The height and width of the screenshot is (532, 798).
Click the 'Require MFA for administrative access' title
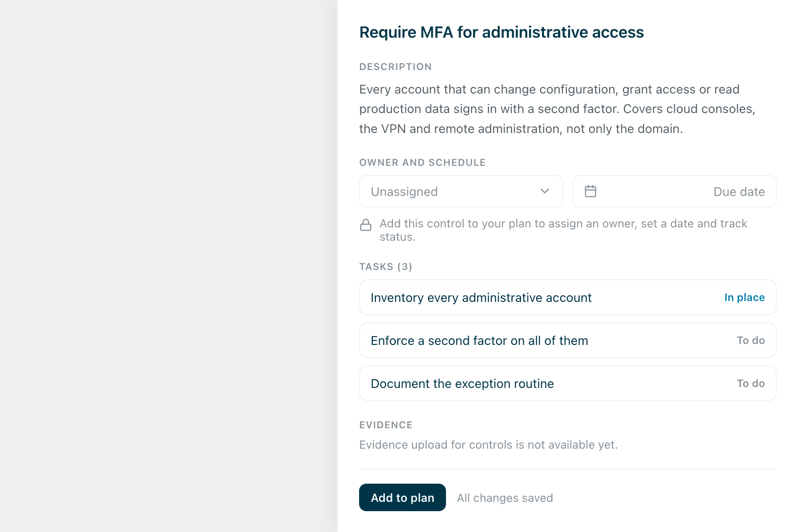click(501, 32)
